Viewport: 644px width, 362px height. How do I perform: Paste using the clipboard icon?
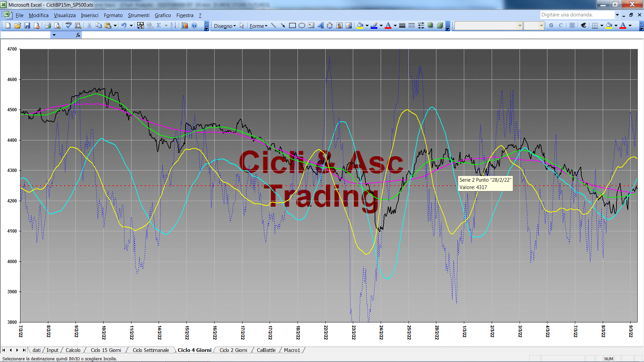point(108,25)
